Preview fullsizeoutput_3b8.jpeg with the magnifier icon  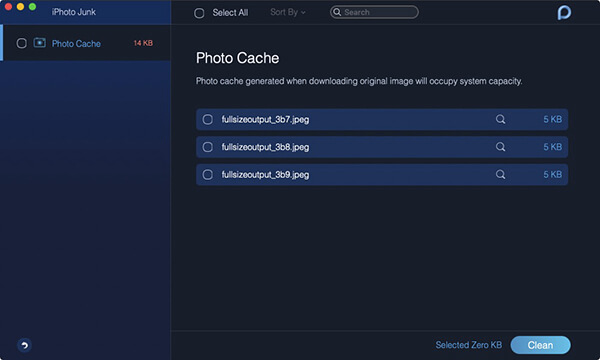click(x=500, y=147)
